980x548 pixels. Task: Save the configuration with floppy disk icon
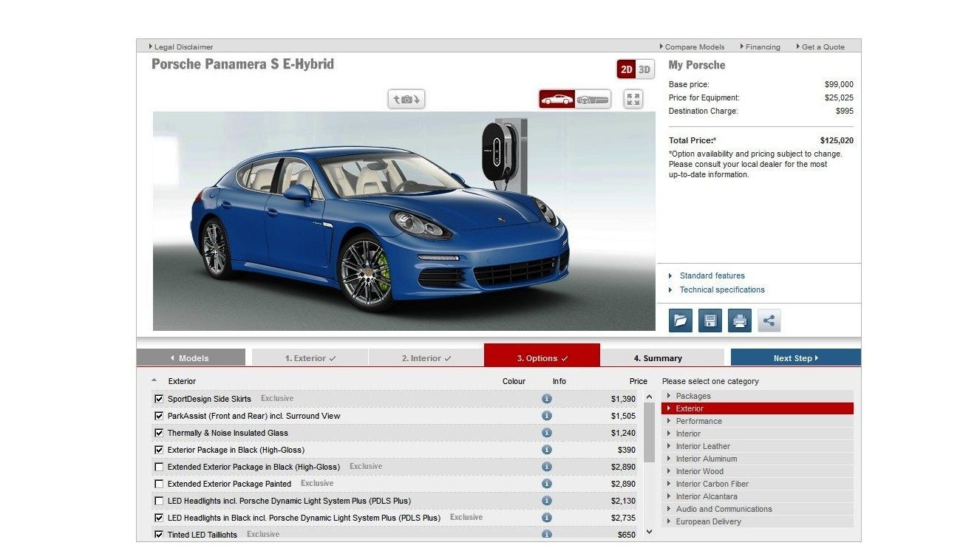pos(710,321)
